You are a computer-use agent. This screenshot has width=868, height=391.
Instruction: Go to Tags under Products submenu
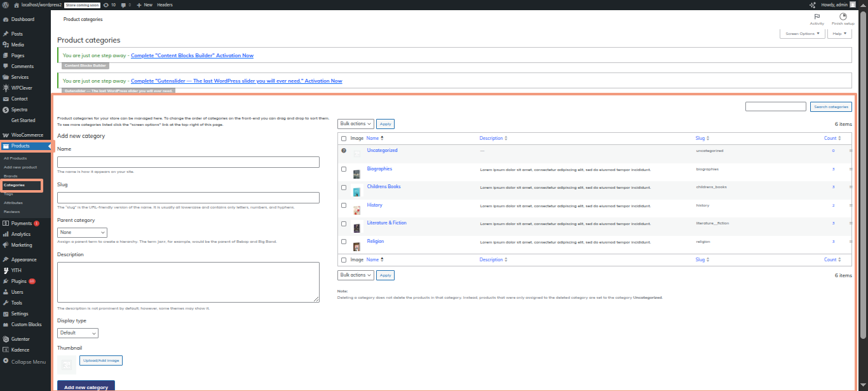click(x=8, y=194)
